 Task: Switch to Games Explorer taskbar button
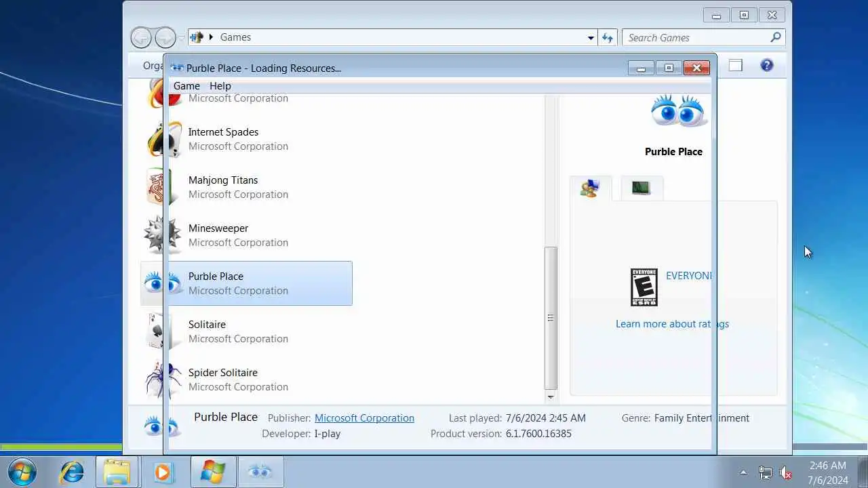point(213,472)
